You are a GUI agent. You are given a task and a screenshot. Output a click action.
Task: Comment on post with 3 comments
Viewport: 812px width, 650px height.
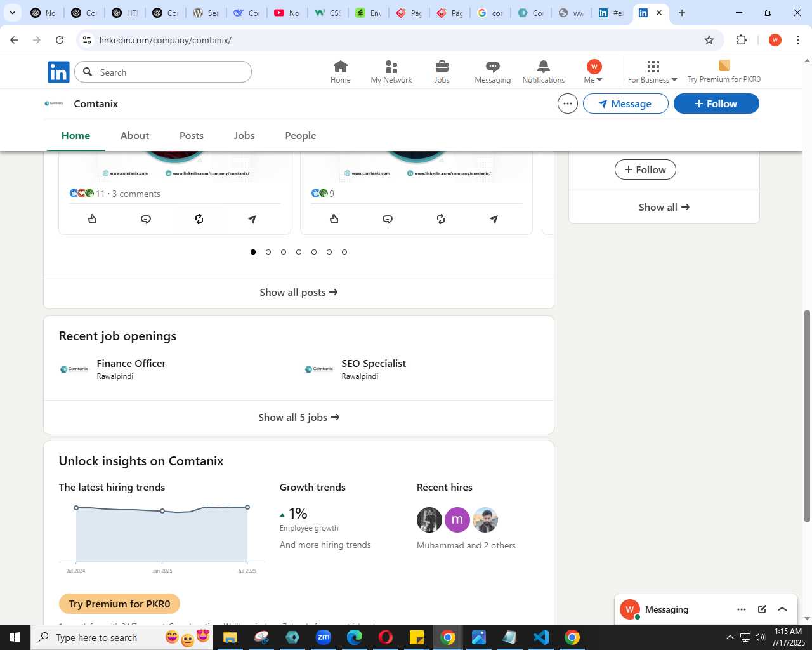click(x=146, y=219)
